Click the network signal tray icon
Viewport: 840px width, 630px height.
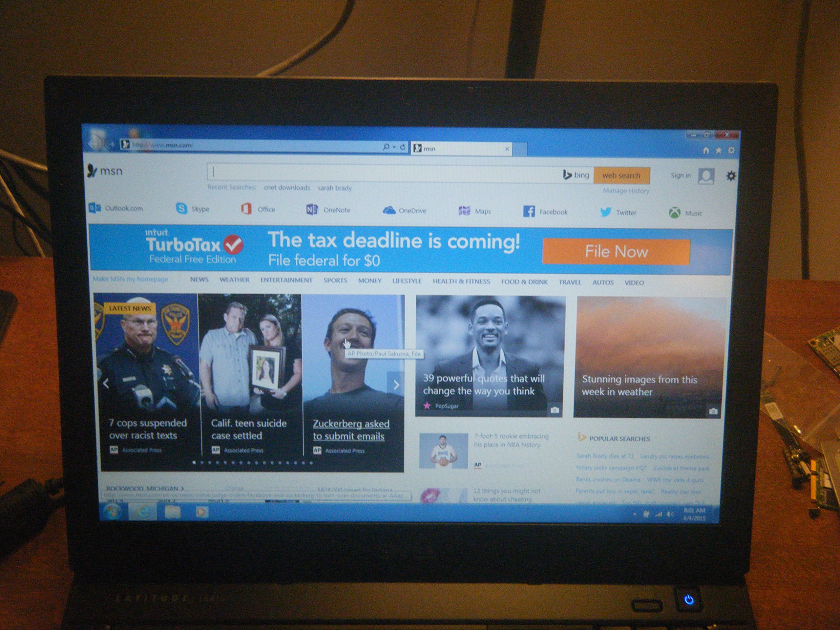click(x=659, y=514)
